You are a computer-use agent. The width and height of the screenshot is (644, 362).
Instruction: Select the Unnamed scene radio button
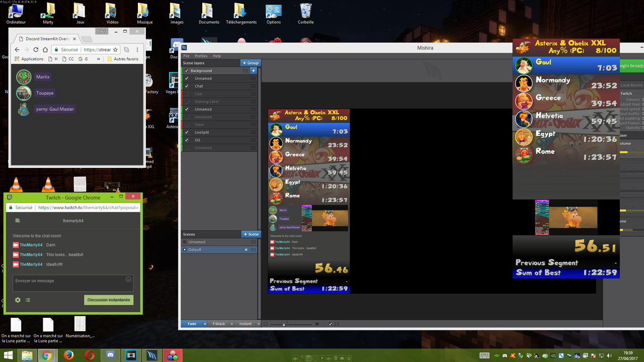[185, 242]
